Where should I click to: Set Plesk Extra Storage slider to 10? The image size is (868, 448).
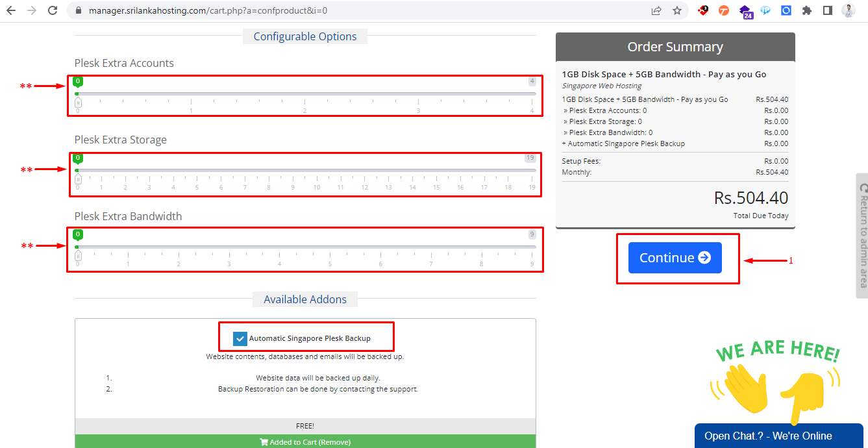tap(317, 171)
